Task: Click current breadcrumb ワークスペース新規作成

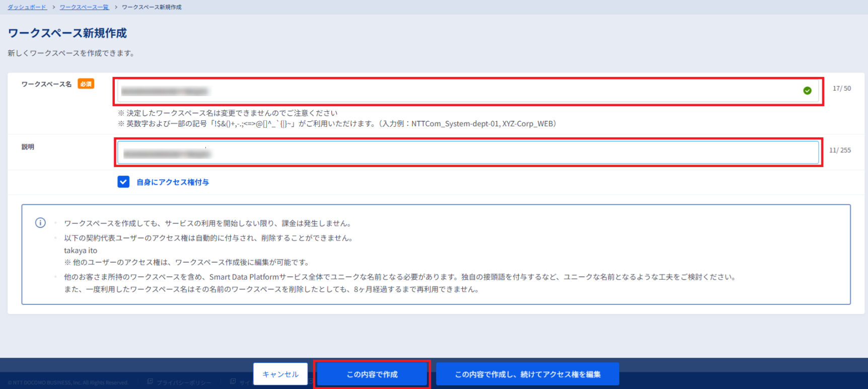Action: [152, 7]
